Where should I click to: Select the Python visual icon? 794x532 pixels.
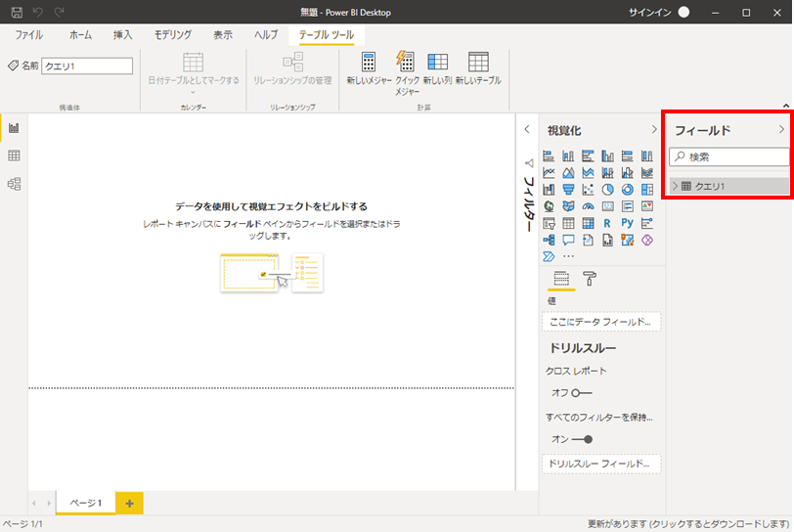[x=627, y=223]
